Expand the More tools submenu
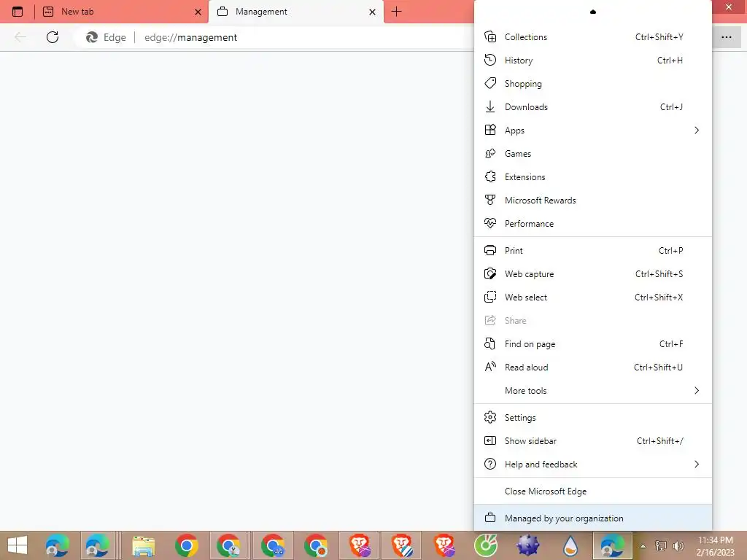This screenshot has height=560, width=747. pyautogui.click(x=592, y=391)
